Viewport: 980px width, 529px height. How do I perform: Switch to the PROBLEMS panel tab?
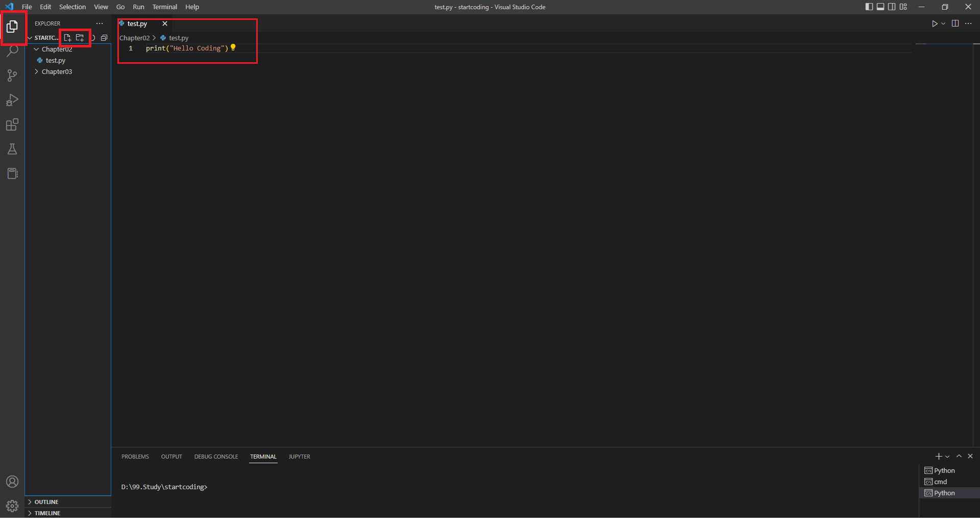pos(135,457)
